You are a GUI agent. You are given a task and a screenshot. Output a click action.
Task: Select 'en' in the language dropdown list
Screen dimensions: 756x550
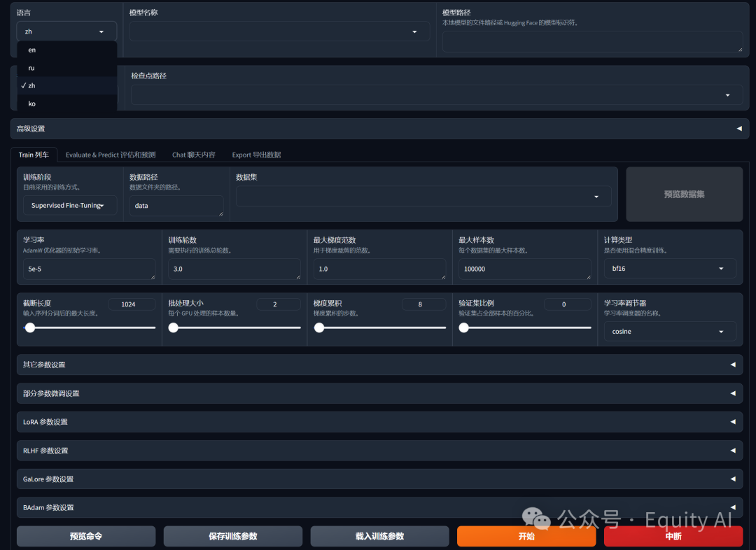point(32,50)
